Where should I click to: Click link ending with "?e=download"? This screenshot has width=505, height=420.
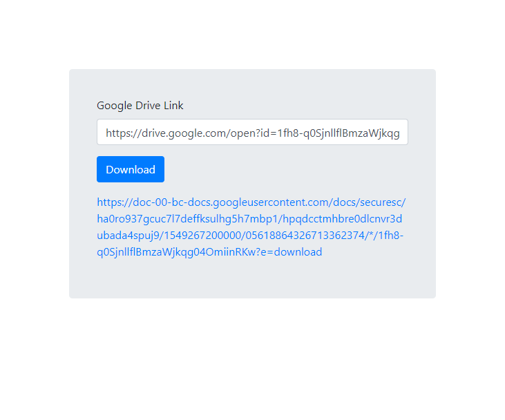click(209, 252)
